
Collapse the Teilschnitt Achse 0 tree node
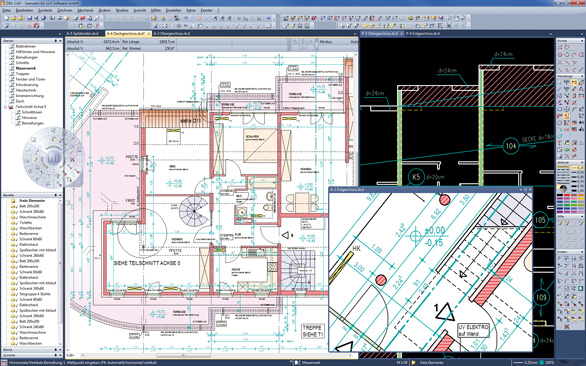pyautogui.click(x=6, y=107)
